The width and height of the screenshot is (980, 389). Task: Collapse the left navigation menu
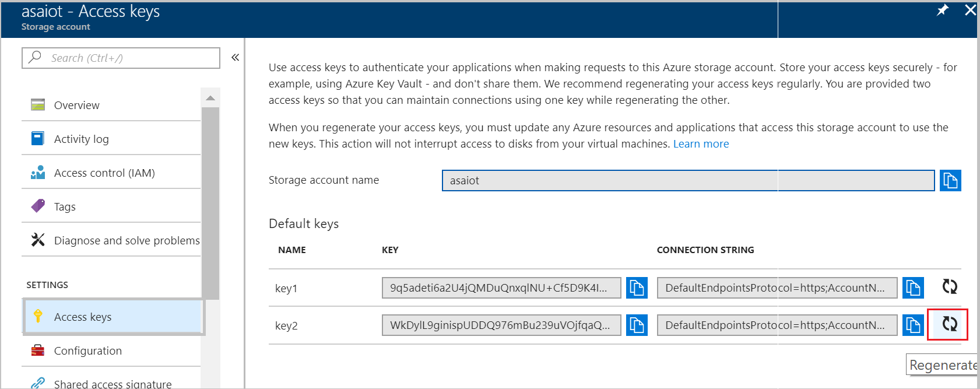click(x=235, y=57)
